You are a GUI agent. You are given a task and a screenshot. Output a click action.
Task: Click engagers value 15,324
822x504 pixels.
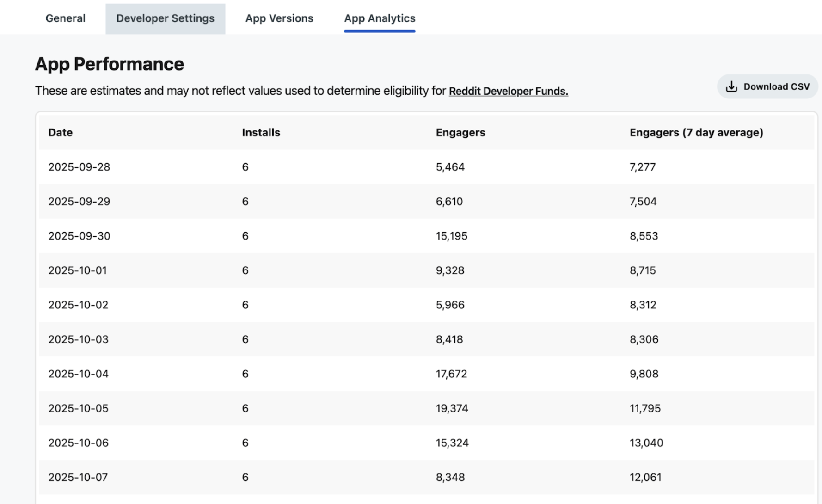452,443
